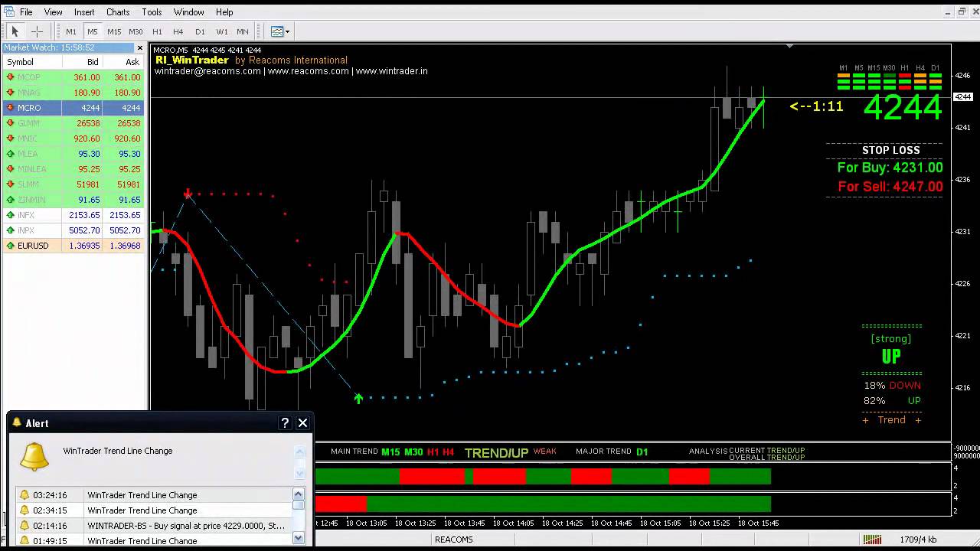Image resolution: width=980 pixels, height=551 pixels.
Task: Click SLMM bid value 51981
Action: click(x=88, y=184)
